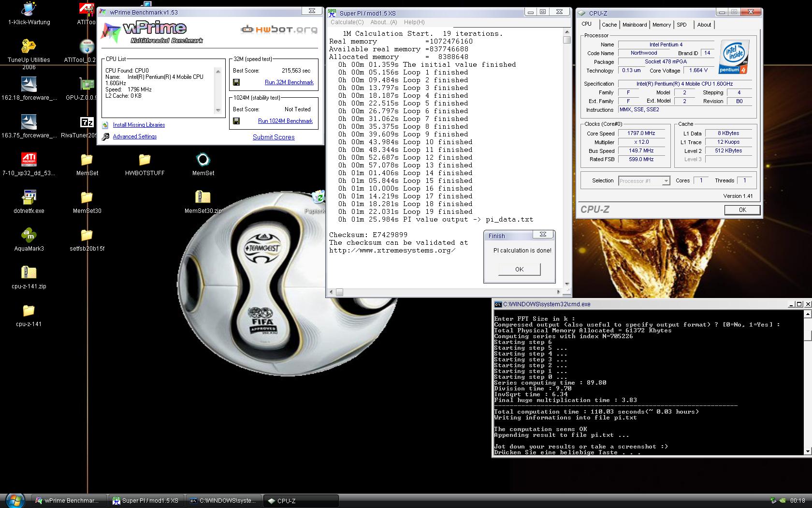The image size is (812, 508).
Task: Open Advanced Settings link in wPrime
Action: [135, 136]
